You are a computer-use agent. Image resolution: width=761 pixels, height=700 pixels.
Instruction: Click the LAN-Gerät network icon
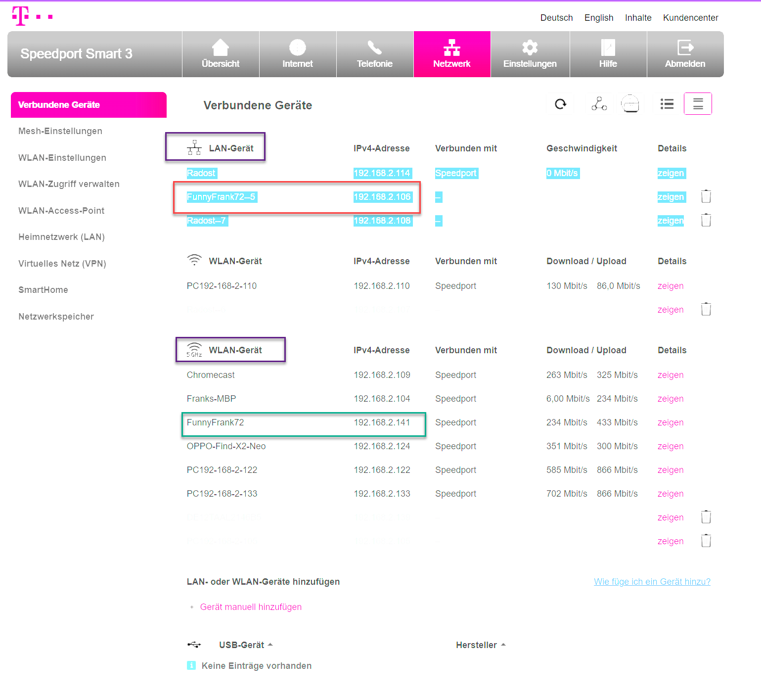point(194,147)
